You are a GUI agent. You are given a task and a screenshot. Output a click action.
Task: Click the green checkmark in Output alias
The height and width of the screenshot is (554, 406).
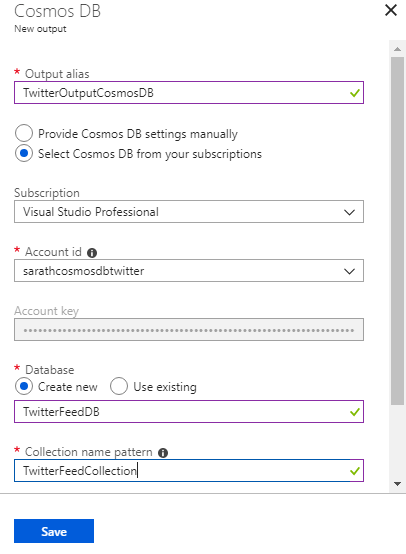click(354, 93)
